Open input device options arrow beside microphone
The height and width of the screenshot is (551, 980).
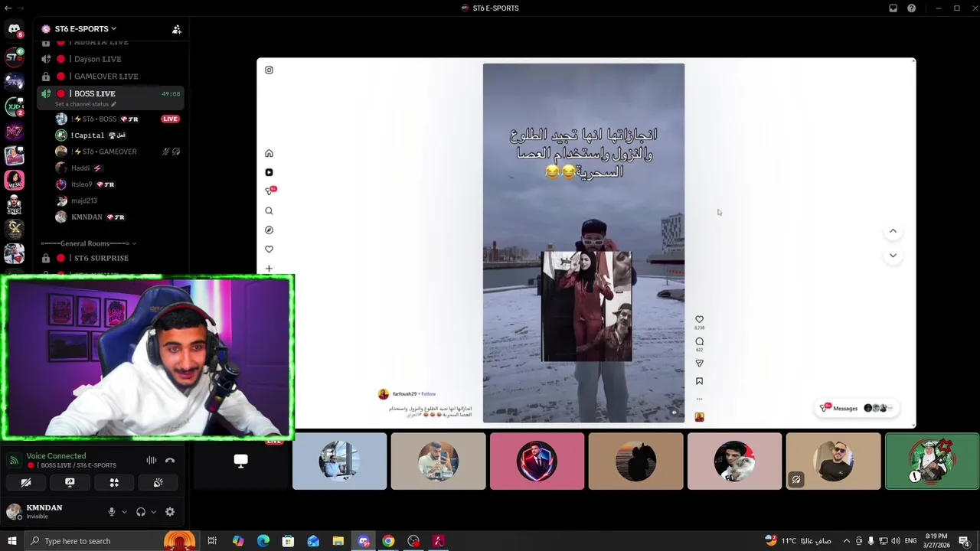[124, 512]
